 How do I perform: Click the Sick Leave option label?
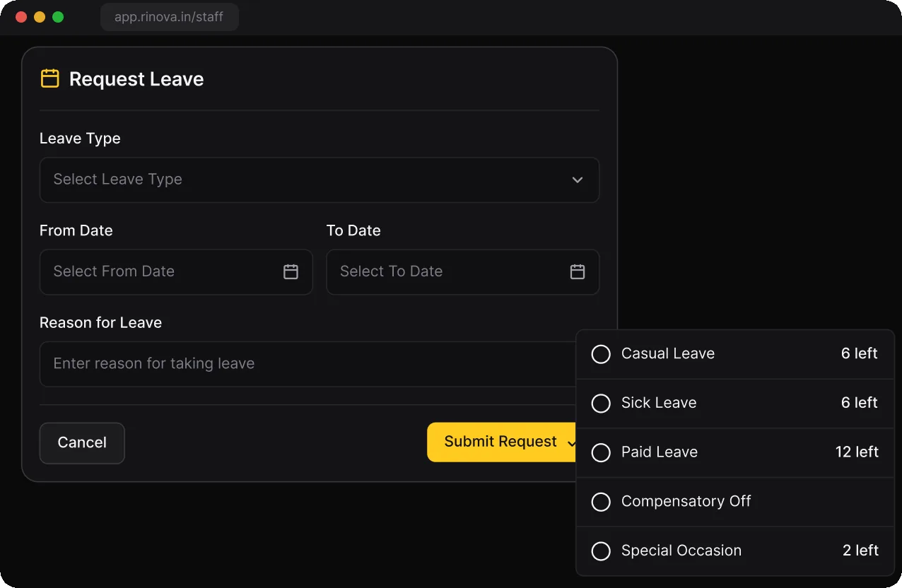click(x=659, y=403)
